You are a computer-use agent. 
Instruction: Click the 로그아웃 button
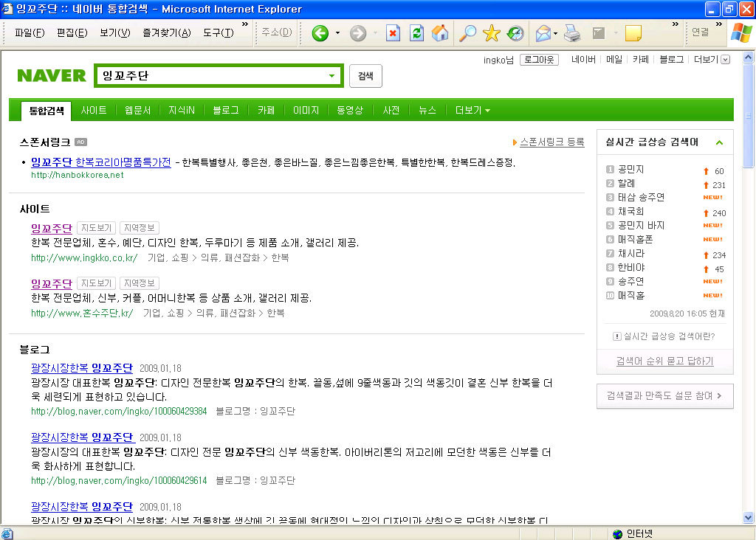pyautogui.click(x=539, y=60)
